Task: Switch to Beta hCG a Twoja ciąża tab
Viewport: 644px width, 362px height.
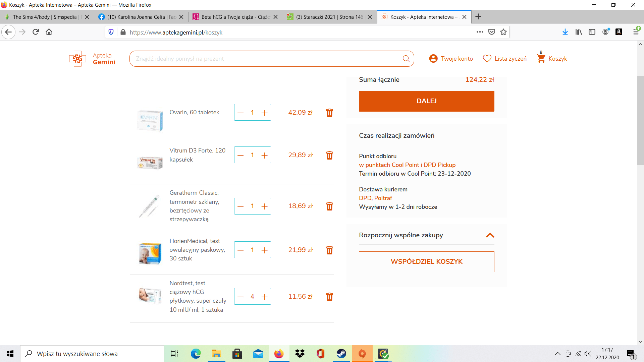Action: coord(235,17)
